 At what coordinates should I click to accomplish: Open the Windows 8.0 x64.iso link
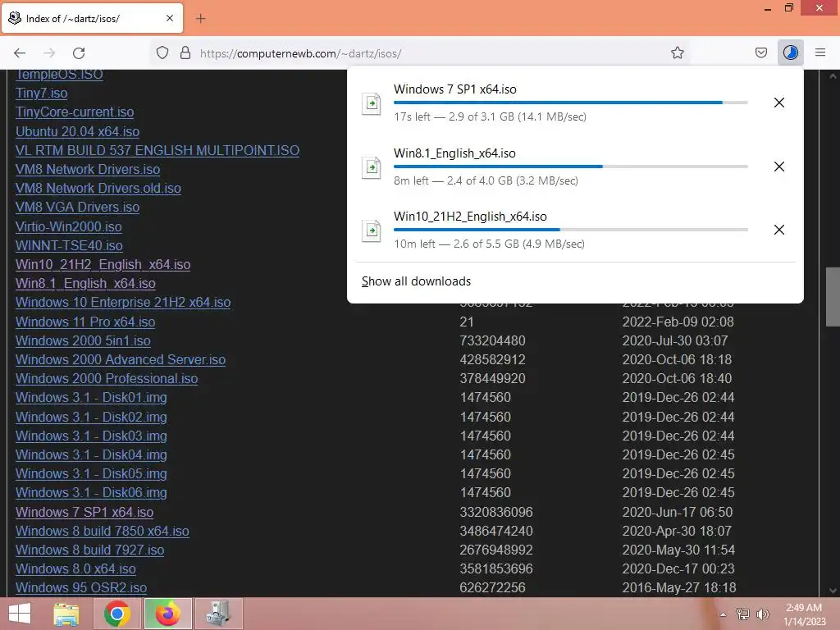(75, 569)
